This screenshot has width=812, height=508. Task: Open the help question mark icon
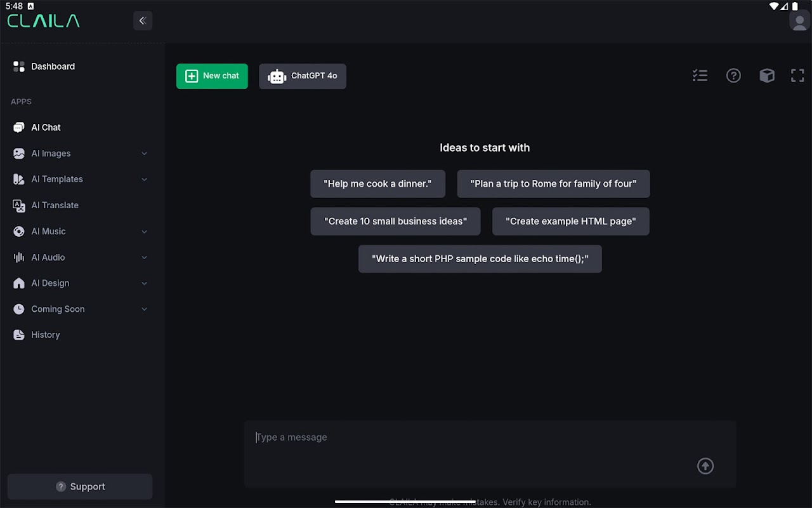pos(733,76)
